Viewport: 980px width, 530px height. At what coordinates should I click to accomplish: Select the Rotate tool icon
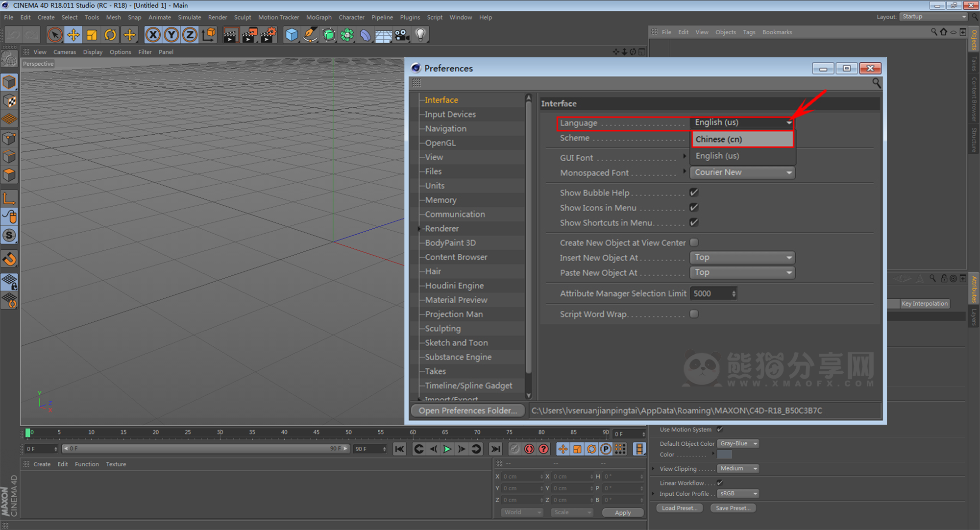pos(110,35)
